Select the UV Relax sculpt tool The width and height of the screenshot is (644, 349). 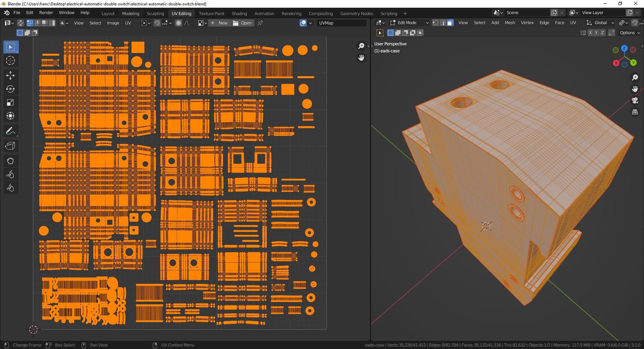point(10,174)
